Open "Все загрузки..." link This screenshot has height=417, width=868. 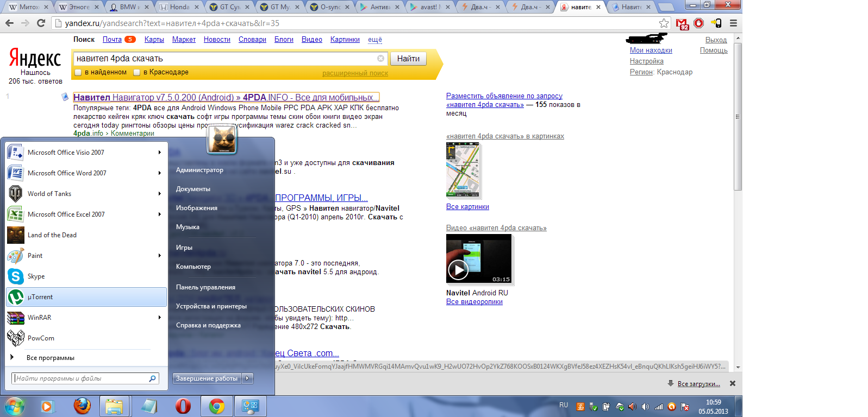coord(699,384)
